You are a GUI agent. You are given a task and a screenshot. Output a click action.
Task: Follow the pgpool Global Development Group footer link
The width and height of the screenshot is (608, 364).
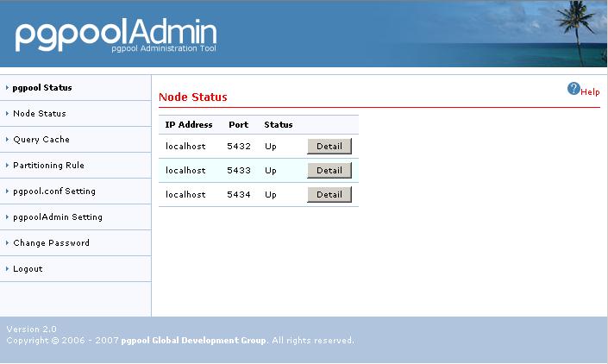(x=194, y=341)
